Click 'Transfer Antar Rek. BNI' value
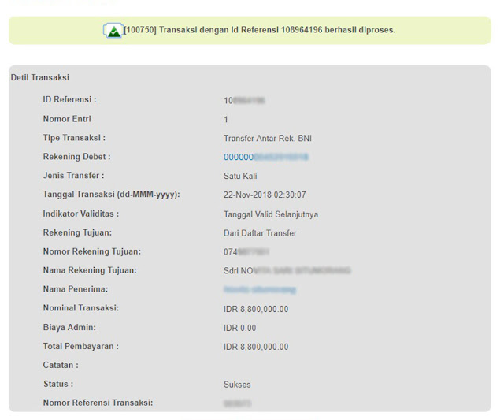 [268, 138]
